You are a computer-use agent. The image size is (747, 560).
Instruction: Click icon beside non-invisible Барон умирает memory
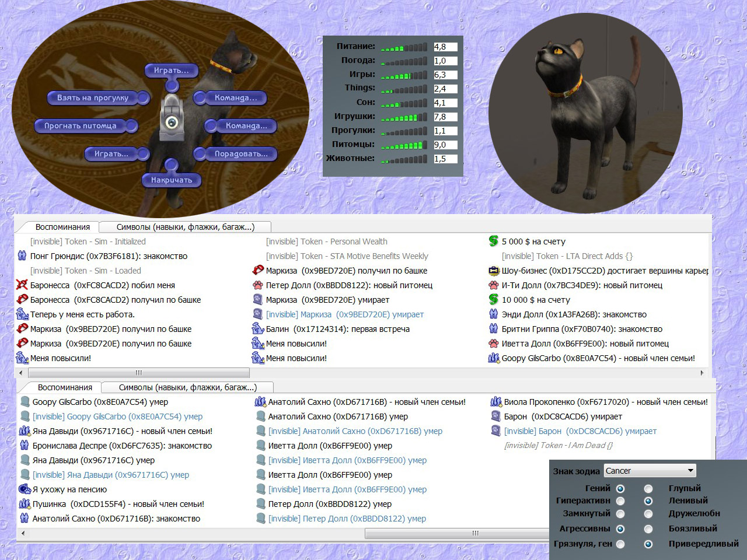tap(496, 416)
